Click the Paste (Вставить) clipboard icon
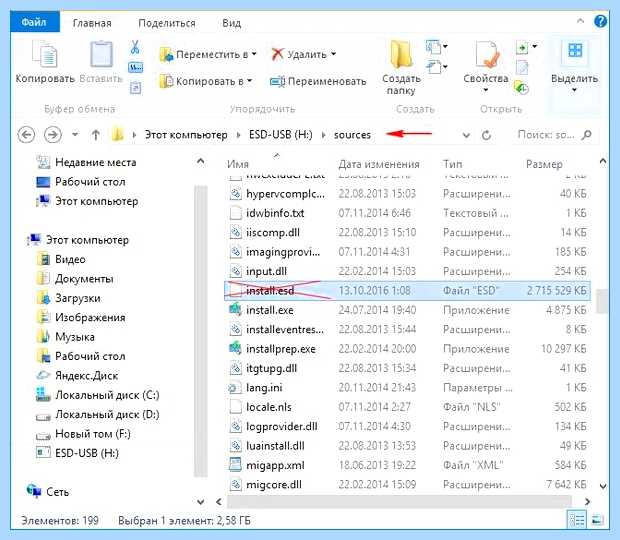620x540 pixels. [101, 55]
